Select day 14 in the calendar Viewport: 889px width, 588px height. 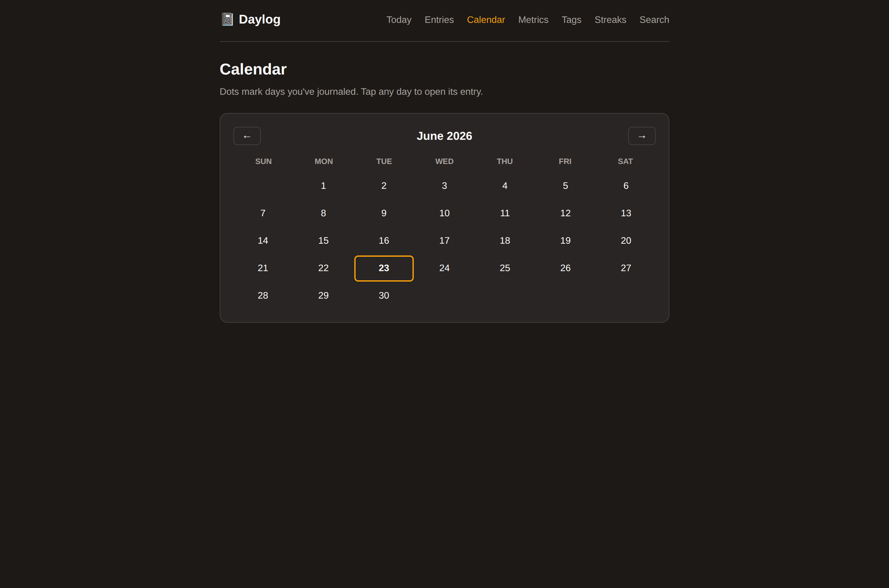[263, 241]
